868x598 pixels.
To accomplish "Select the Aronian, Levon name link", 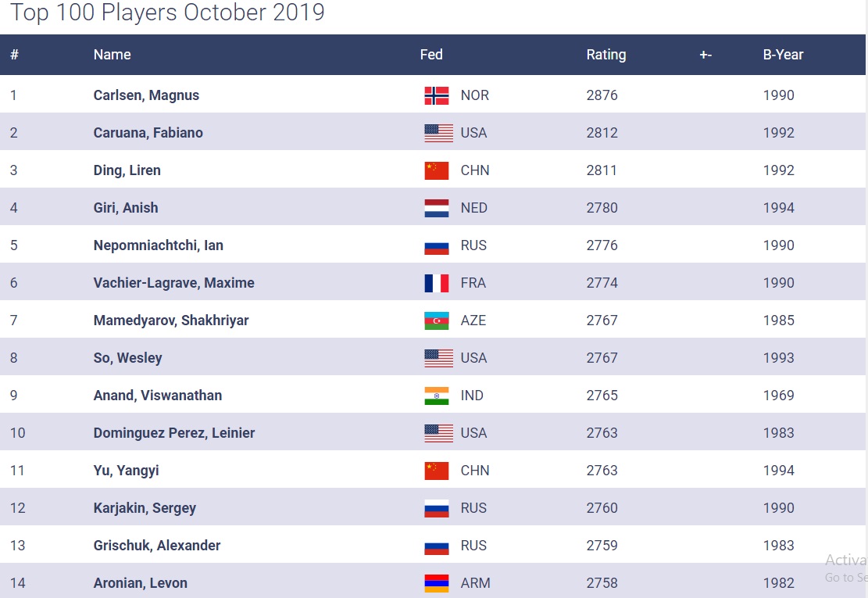I will pos(140,583).
